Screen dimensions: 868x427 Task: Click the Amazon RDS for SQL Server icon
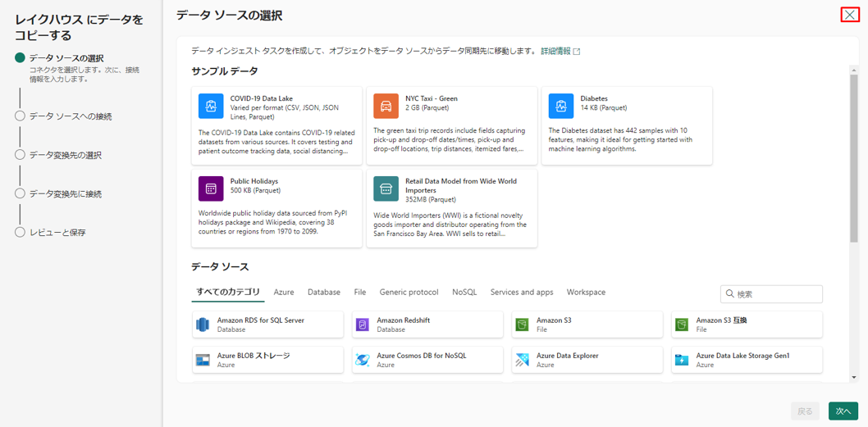click(x=203, y=325)
